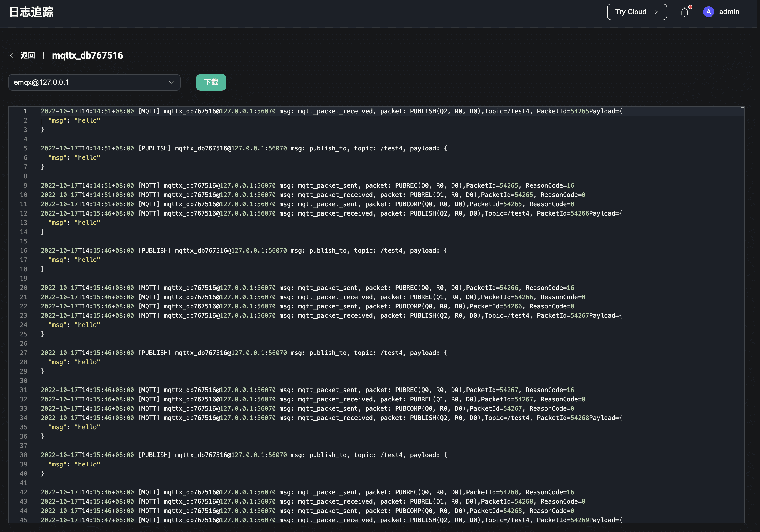Click the arrow inside Try Cloud button

click(655, 12)
